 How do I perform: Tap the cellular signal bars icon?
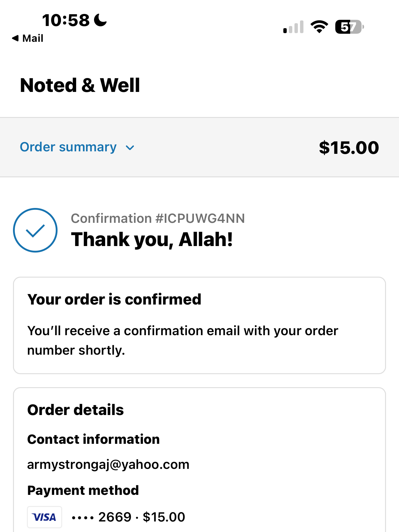coord(293,27)
